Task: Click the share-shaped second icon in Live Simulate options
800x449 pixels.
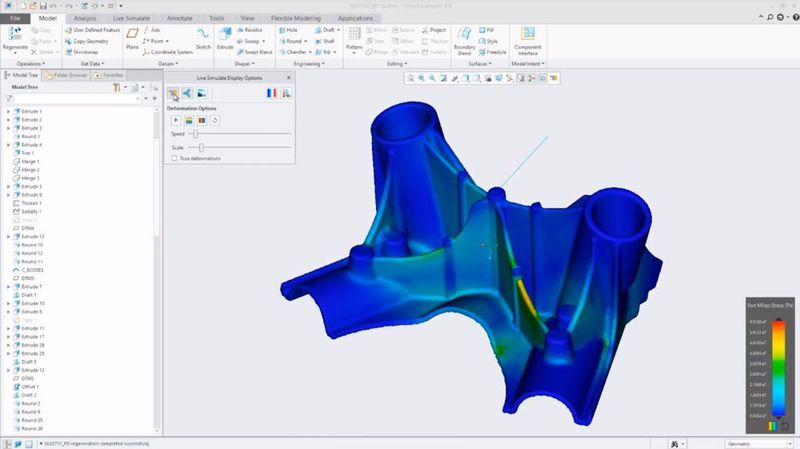Action: click(187, 93)
